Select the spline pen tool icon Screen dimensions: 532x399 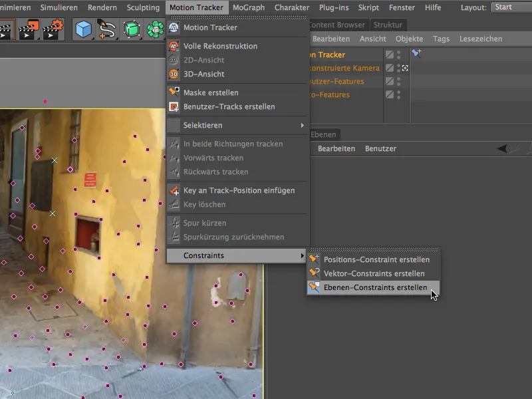click(x=106, y=31)
